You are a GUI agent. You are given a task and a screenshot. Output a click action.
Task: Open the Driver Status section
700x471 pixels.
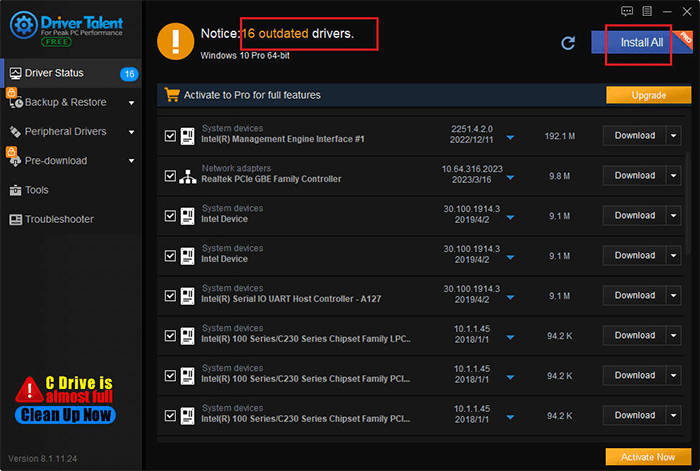(71, 73)
